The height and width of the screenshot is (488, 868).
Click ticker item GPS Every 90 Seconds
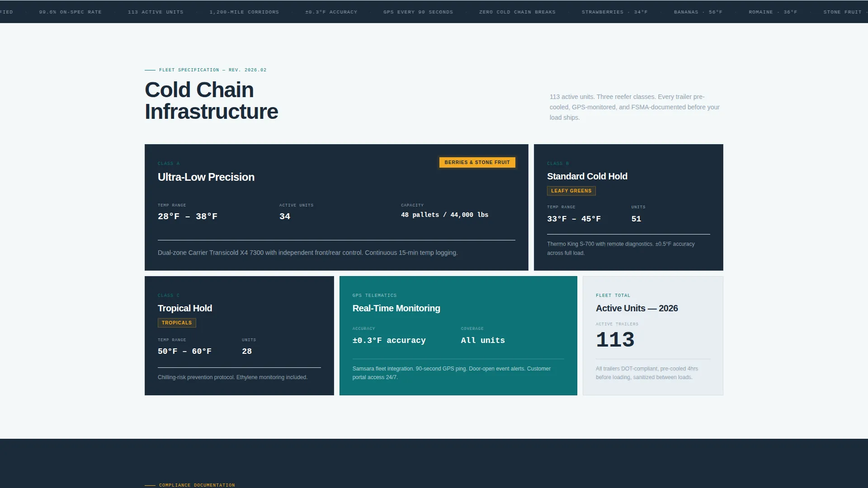point(418,12)
